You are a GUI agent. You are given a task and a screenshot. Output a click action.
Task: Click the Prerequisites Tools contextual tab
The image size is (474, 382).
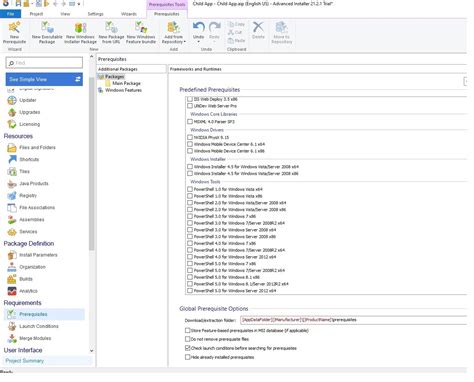(x=167, y=4)
